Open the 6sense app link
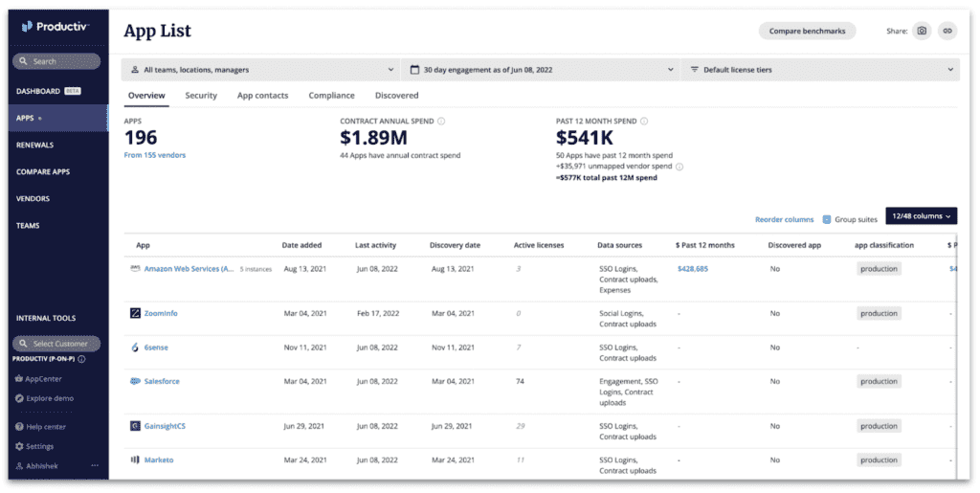 156,347
